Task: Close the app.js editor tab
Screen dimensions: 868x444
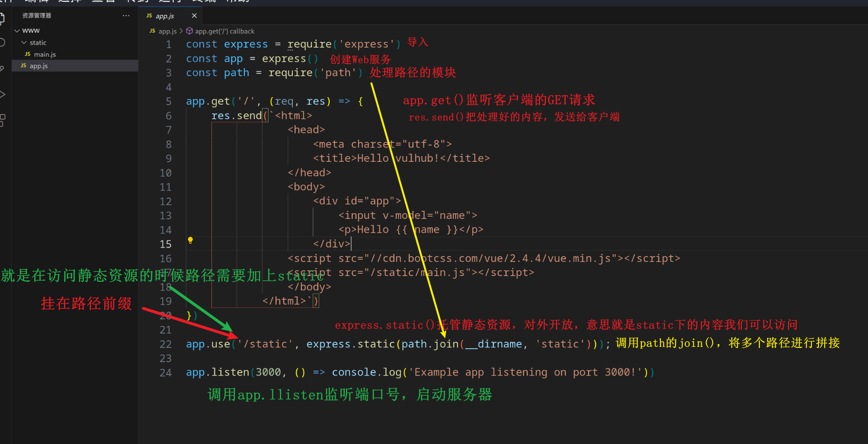Action: (x=194, y=16)
